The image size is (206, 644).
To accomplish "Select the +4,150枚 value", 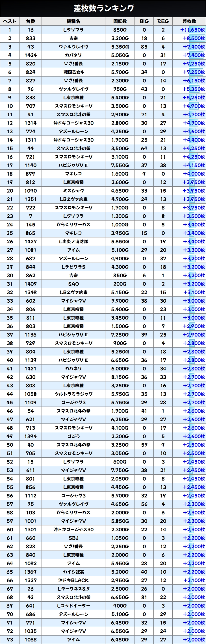I will coord(194,165).
